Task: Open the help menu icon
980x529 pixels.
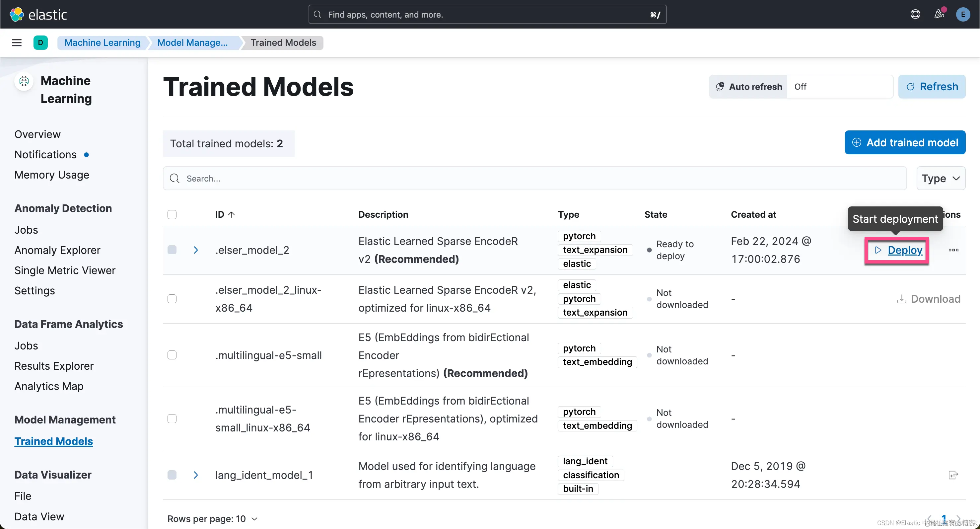Action: [915, 15]
